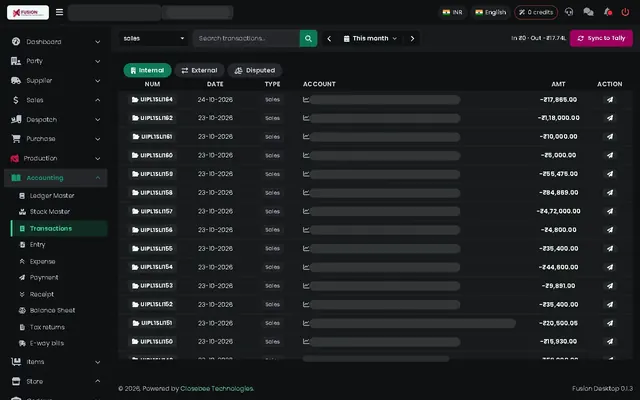The width and height of the screenshot is (640, 400).
Task: Expand the Dashboard sidebar section
Action: 56,42
